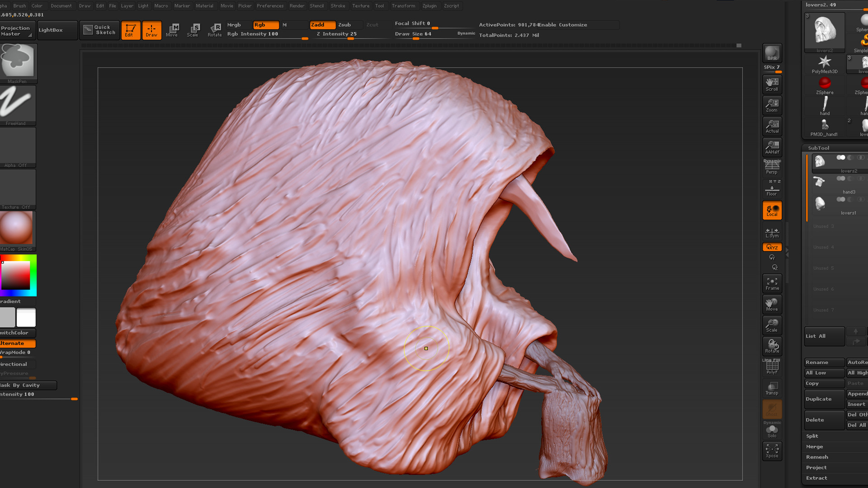Click the Scale view icon in right shelf
Screen dimensions: 868x488
click(x=772, y=325)
